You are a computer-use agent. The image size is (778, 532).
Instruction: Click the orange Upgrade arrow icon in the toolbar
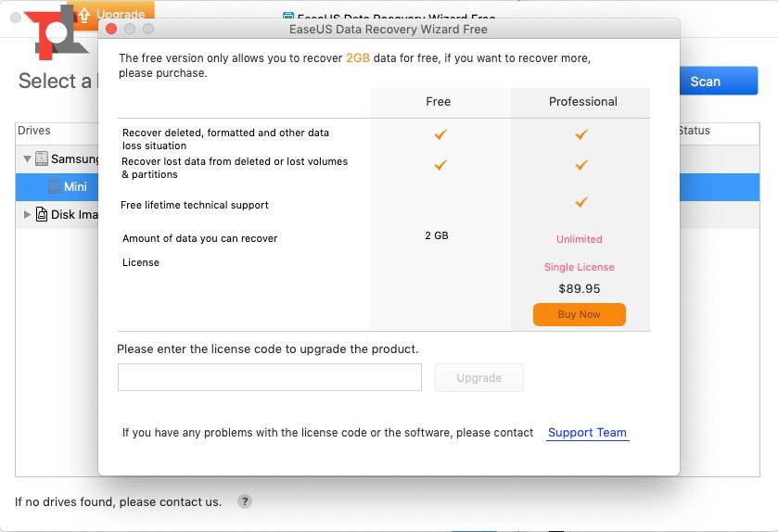83,14
